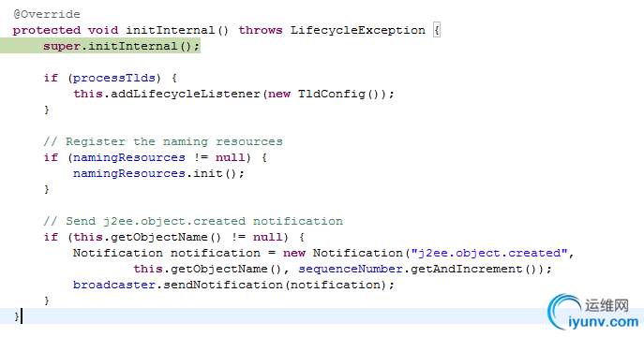Click sendNotification(notification) method call

(275, 285)
